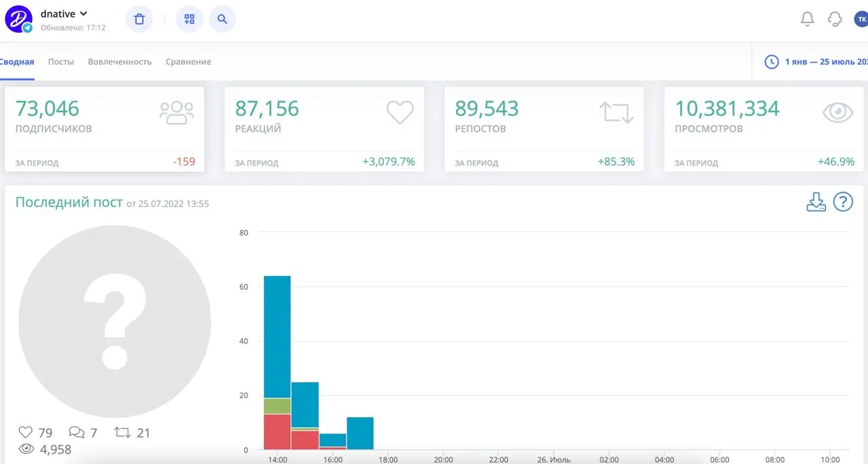Open notifications bell icon
The width and height of the screenshot is (868, 464).
tap(807, 19)
